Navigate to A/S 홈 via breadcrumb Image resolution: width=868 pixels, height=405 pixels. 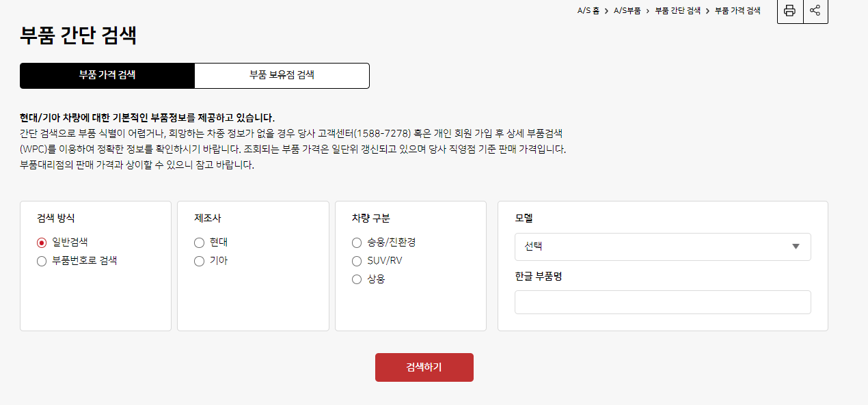(588, 10)
